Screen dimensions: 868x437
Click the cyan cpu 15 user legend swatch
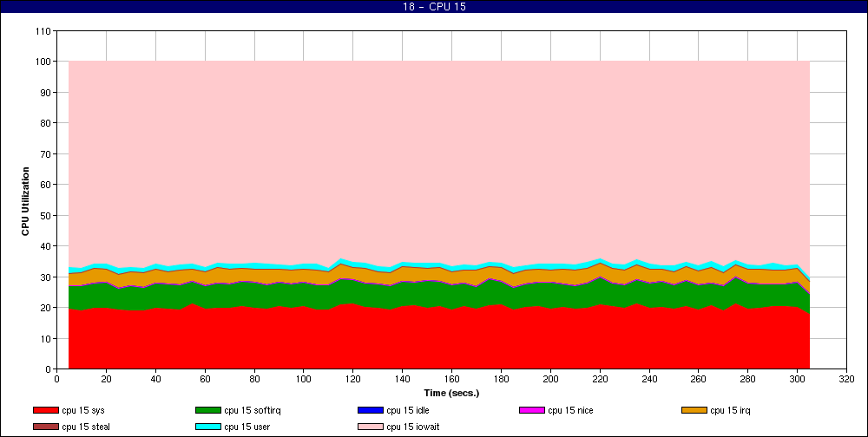click(208, 427)
